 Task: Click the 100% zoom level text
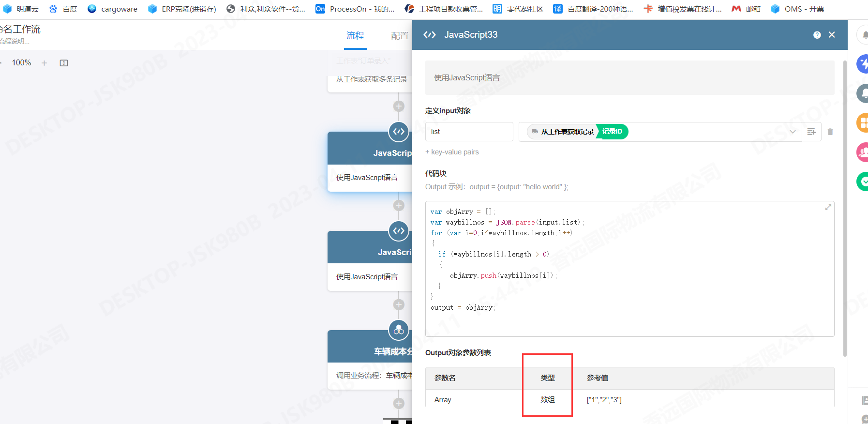pyautogui.click(x=21, y=63)
